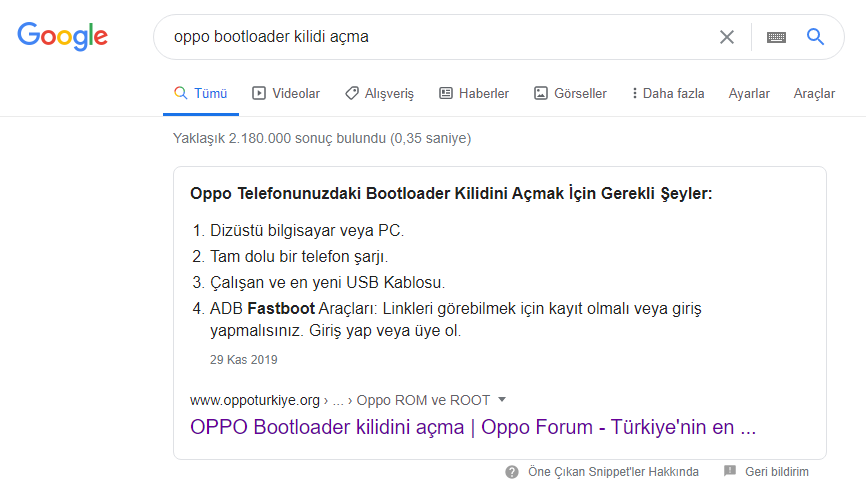Open the Araçlar tools menu
The width and height of the screenshot is (866, 497).
coord(814,93)
